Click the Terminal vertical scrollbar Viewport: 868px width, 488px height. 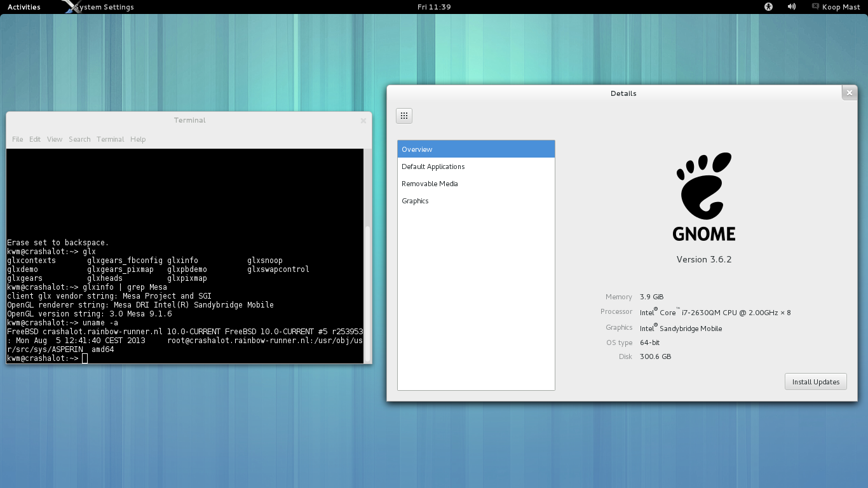point(367,292)
